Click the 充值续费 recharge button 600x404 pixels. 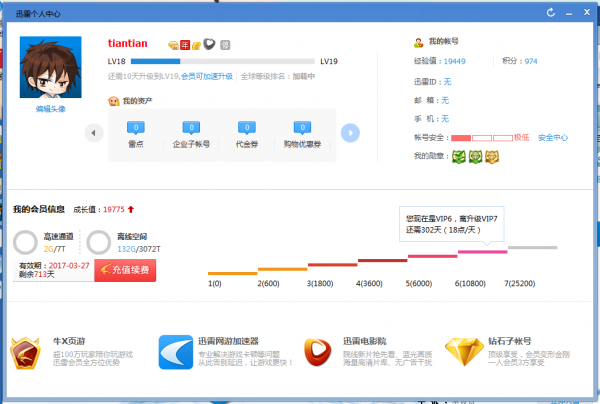[125, 270]
